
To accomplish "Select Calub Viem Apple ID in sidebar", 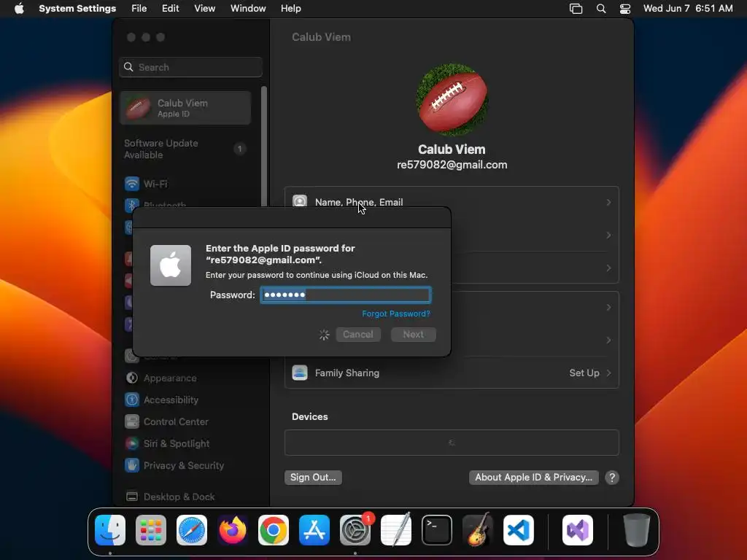I will [x=185, y=108].
